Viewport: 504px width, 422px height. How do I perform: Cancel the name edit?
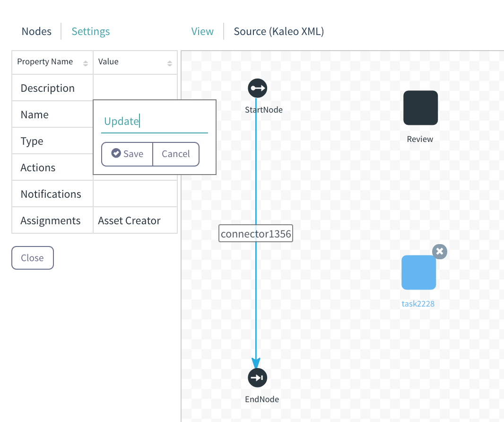click(x=176, y=154)
